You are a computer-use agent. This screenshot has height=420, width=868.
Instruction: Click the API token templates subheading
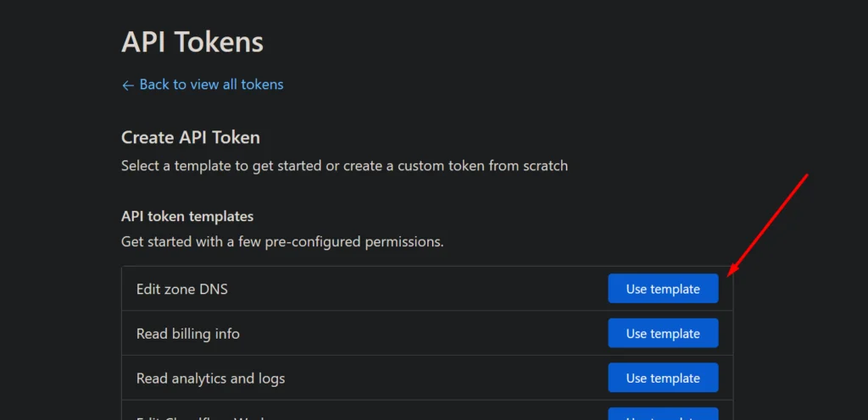tap(187, 217)
